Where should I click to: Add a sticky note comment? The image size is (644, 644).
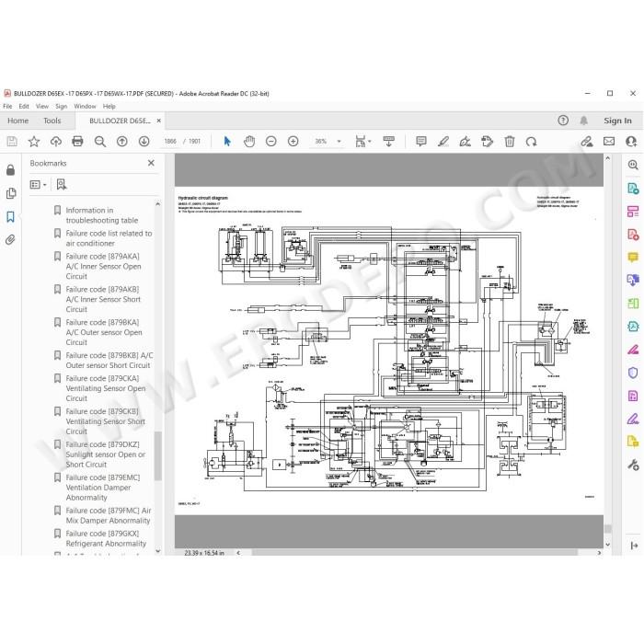[x=421, y=142]
